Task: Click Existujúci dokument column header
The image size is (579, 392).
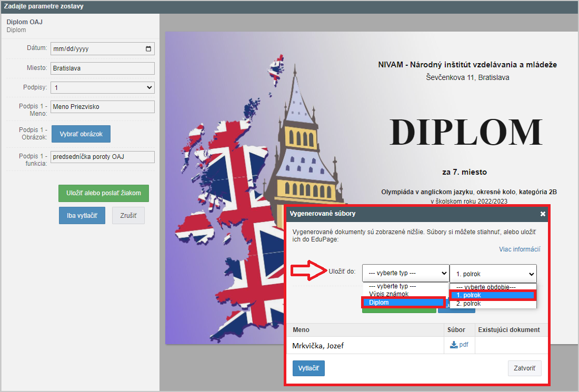Action: pos(509,329)
